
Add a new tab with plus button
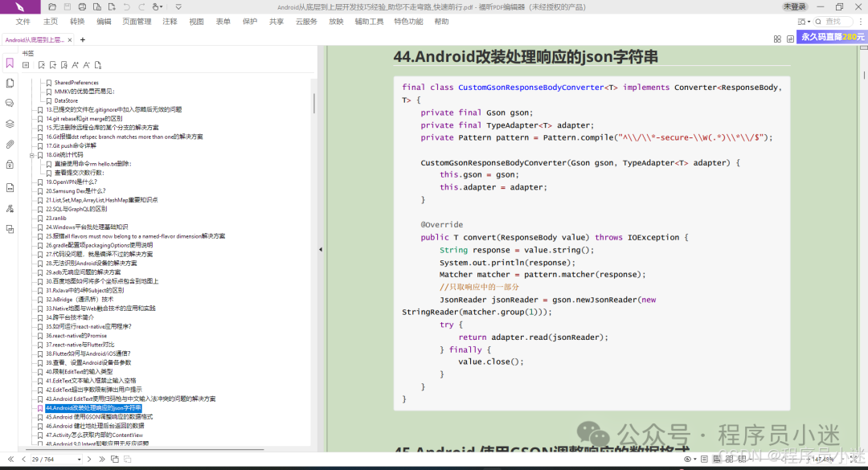click(83, 40)
